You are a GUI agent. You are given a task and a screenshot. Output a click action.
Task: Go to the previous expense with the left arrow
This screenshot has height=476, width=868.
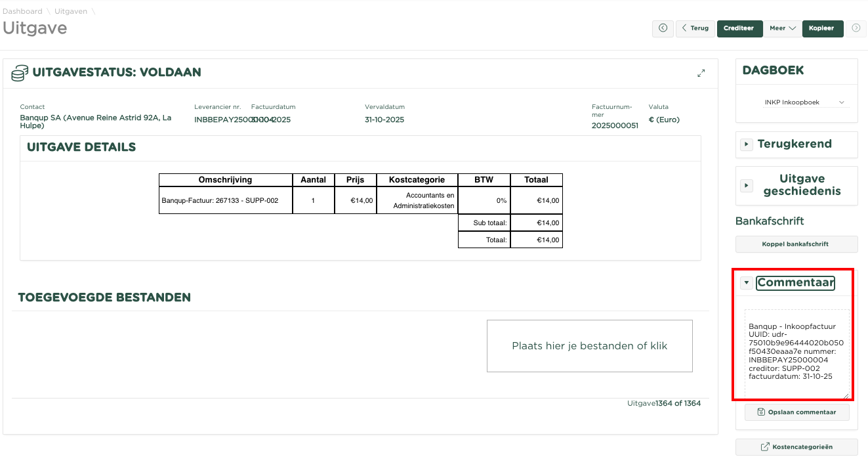point(663,28)
